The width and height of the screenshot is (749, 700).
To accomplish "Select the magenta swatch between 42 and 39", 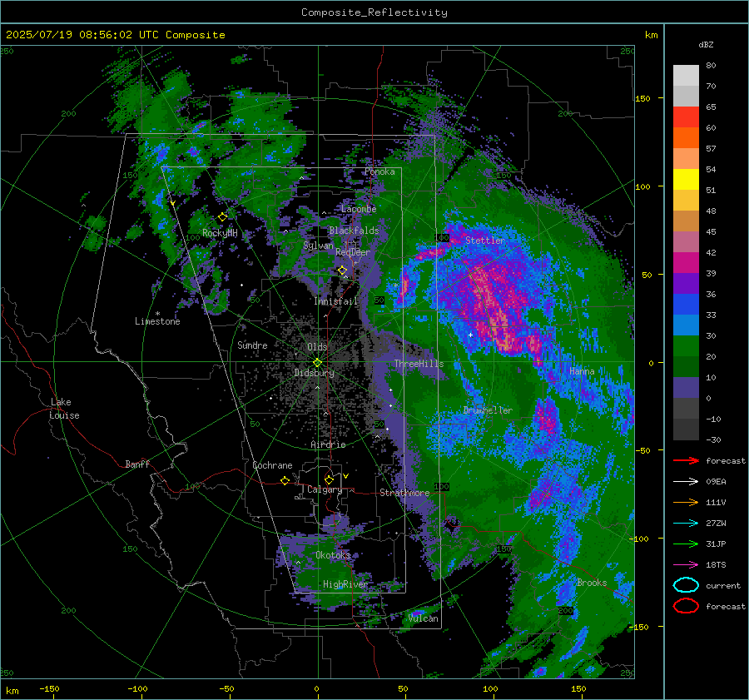I will point(686,262).
